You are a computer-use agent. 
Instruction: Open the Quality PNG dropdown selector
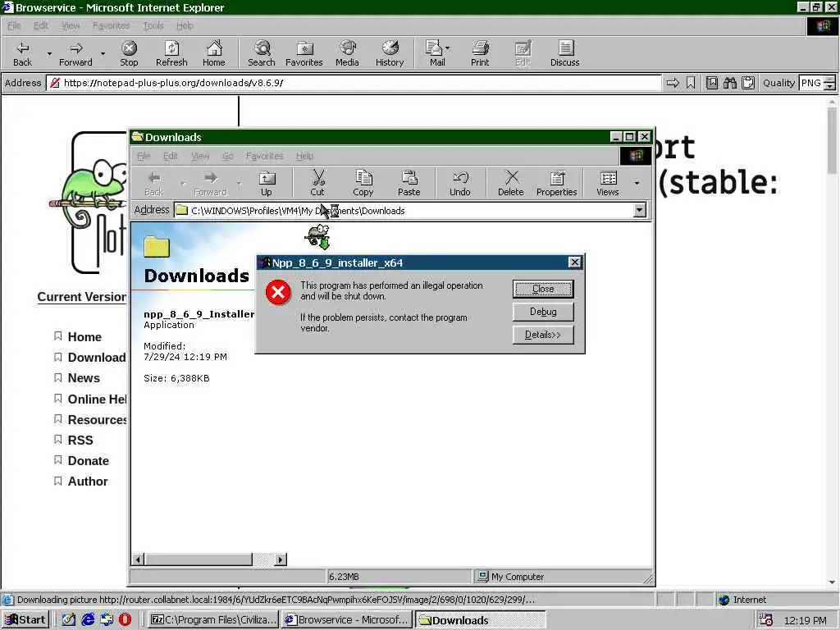[x=829, y=83]
